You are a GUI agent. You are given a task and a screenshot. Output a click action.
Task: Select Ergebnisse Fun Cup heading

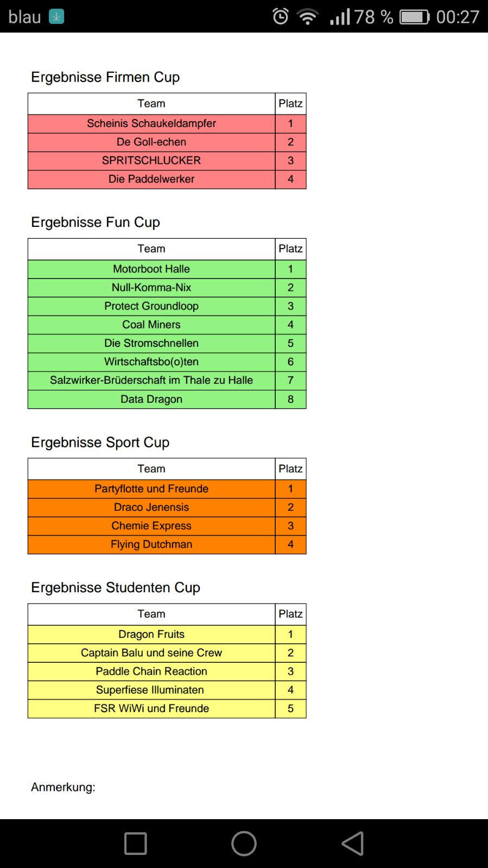pos(96,223)
